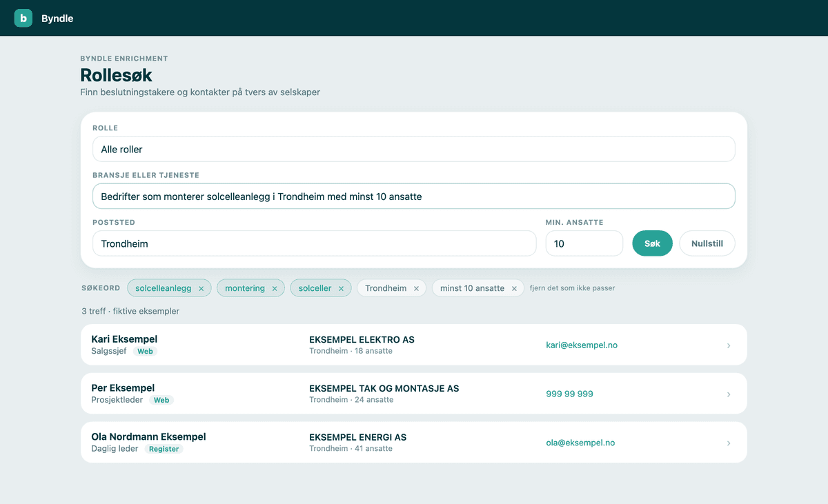The height and width of the screenshot is (504, 828).
Task: Remove the minst 10 ansatte chip
Action: click(514, 288)
